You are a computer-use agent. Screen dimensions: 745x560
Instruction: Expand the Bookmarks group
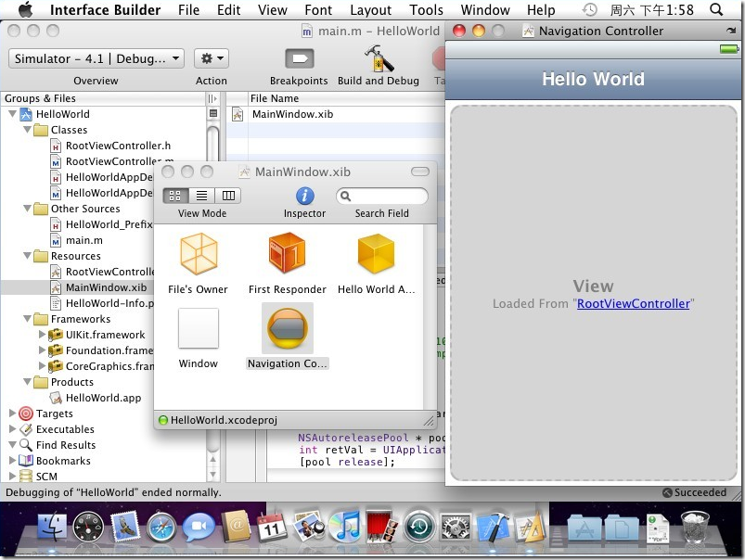13,460
